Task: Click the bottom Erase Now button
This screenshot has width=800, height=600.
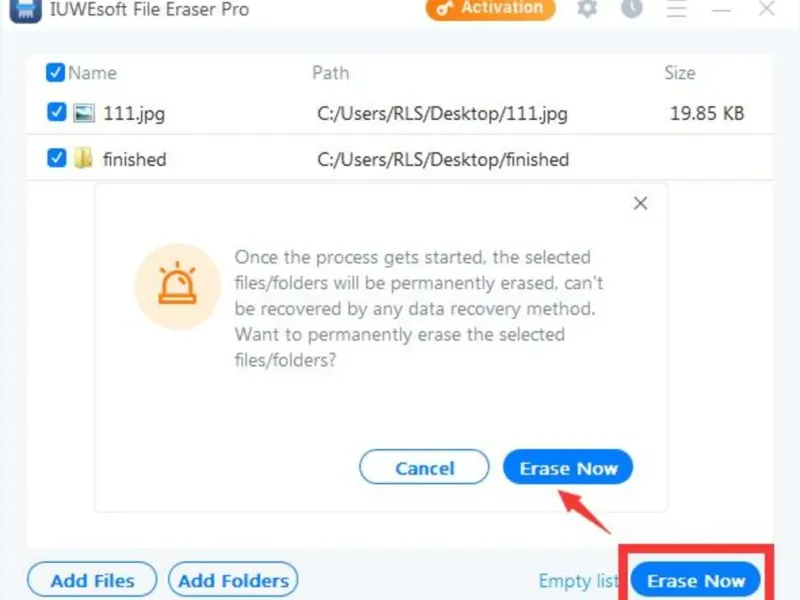Action: (x=696, y=580)
